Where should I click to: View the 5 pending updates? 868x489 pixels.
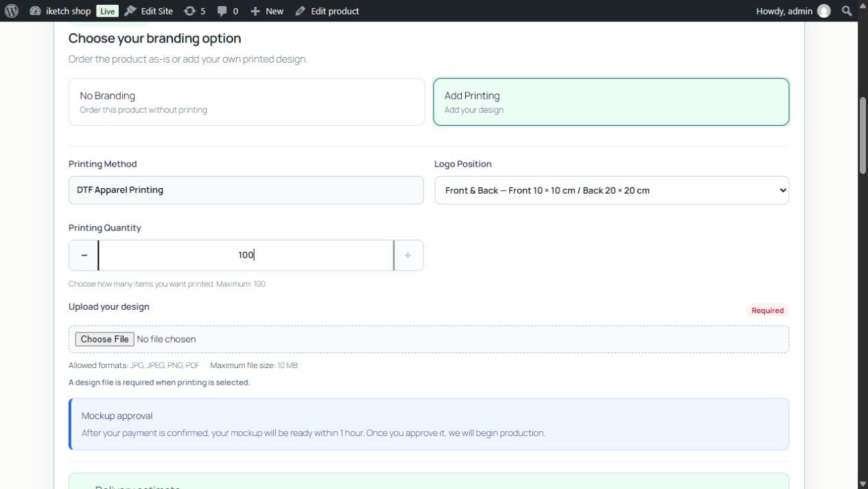pyautogui.click(x=194, y=11)
